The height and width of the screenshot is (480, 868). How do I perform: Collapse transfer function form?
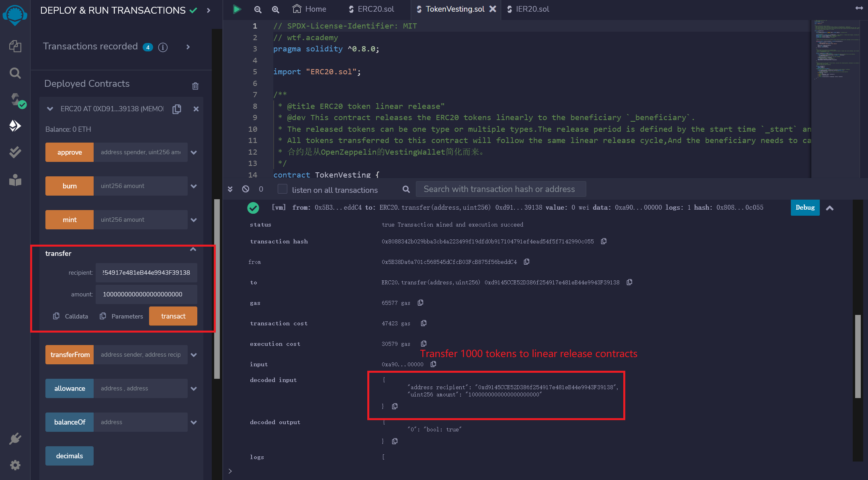pos(193,249)
